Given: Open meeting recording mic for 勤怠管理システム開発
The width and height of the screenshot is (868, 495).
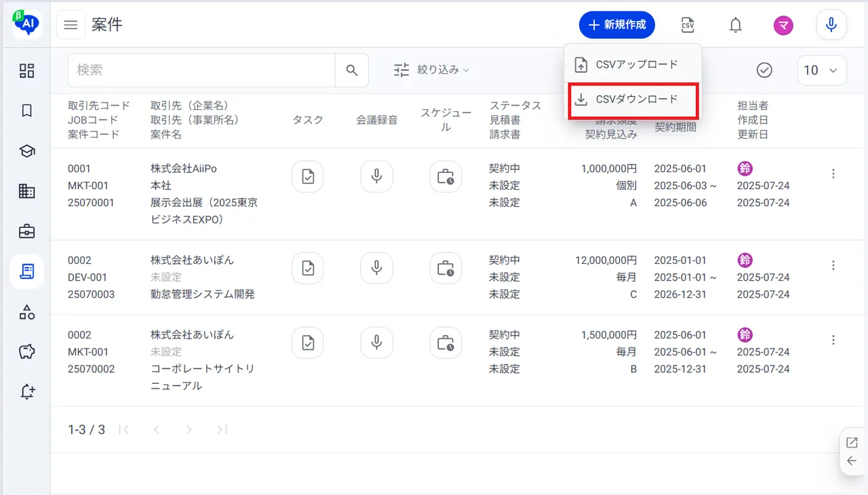Looking at the screenshot, I should pyautogui.click(x=376, y=269).
